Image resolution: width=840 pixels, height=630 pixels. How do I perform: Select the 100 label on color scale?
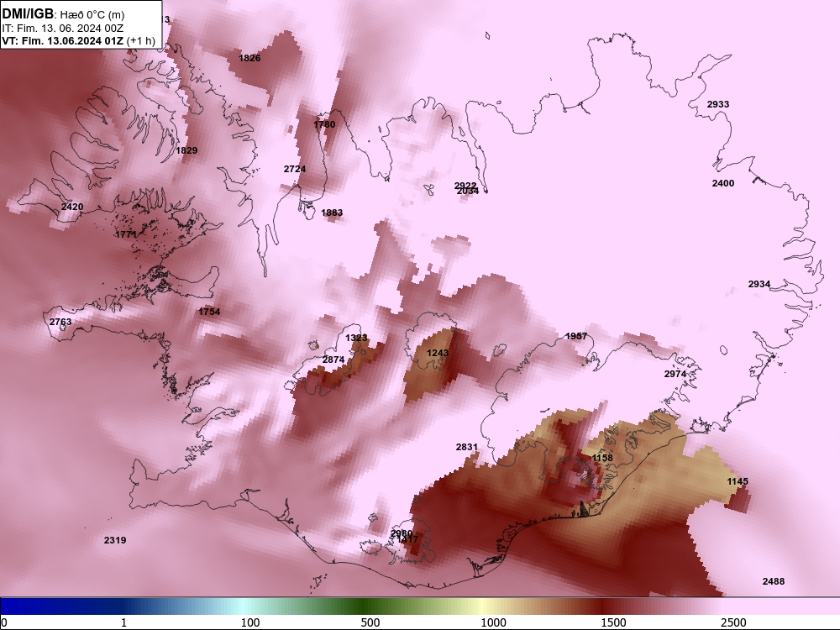click(x=250, y=622)
